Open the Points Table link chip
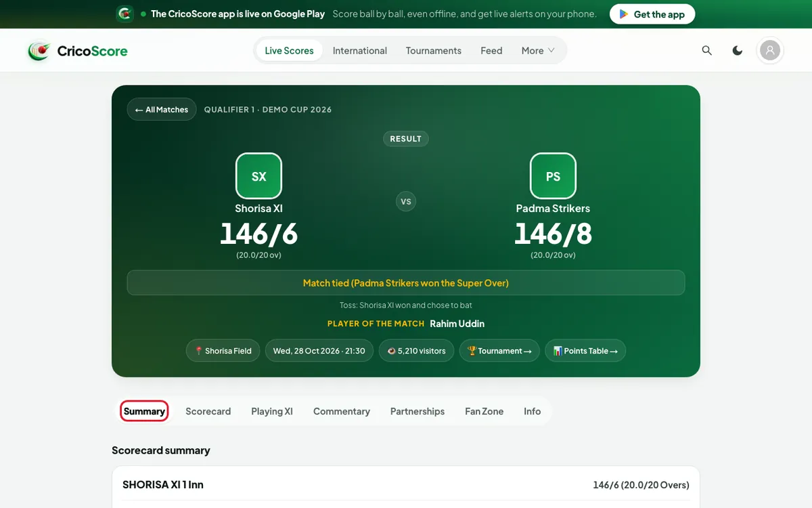 pos(585,351)
